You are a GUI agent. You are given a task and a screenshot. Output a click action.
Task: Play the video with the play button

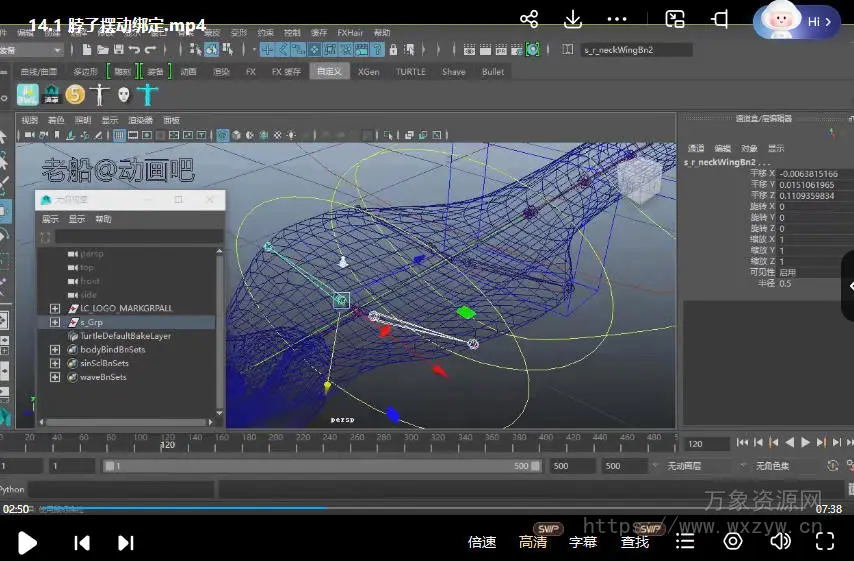point(28,542)
